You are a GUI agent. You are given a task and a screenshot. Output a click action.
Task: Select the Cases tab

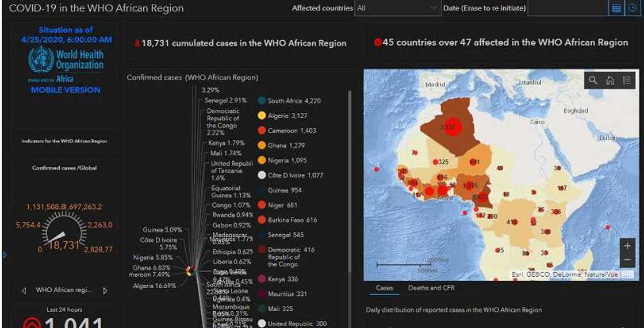click(x=384, y=288)
